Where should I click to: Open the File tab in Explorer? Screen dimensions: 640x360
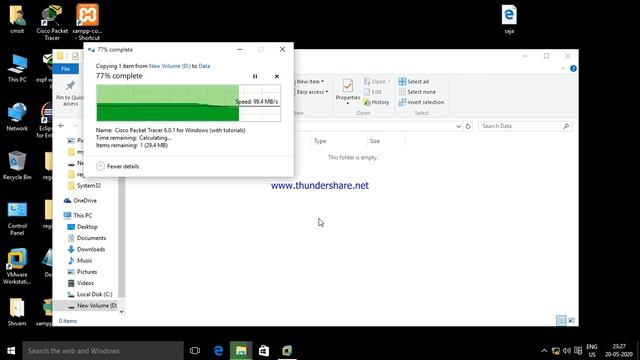pyautogui.click(x=65, y=69)
